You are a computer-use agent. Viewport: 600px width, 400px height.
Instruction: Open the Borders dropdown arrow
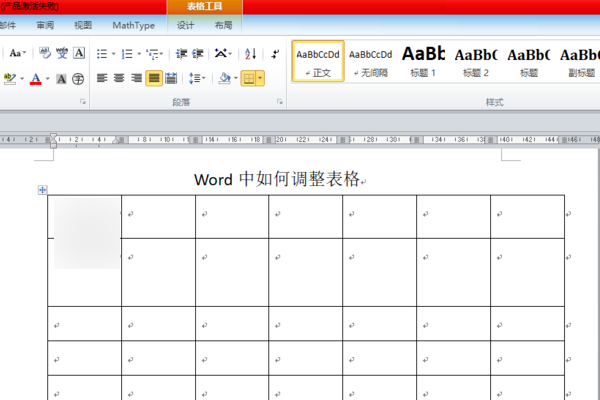tap(260, 78)
